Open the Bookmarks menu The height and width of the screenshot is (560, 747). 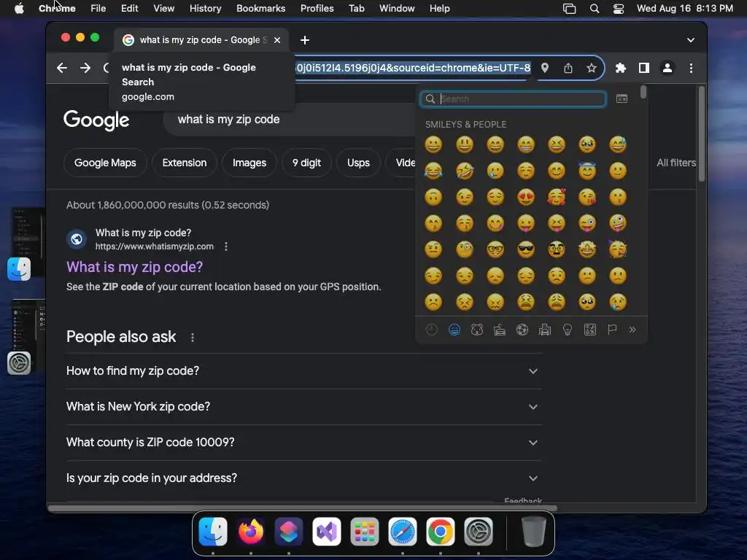pos(260,9)
